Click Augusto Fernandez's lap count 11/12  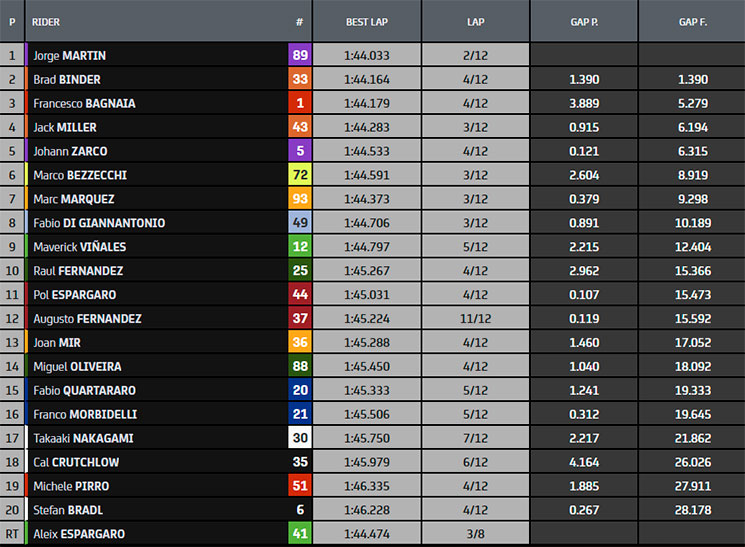[x=475, y=319]
